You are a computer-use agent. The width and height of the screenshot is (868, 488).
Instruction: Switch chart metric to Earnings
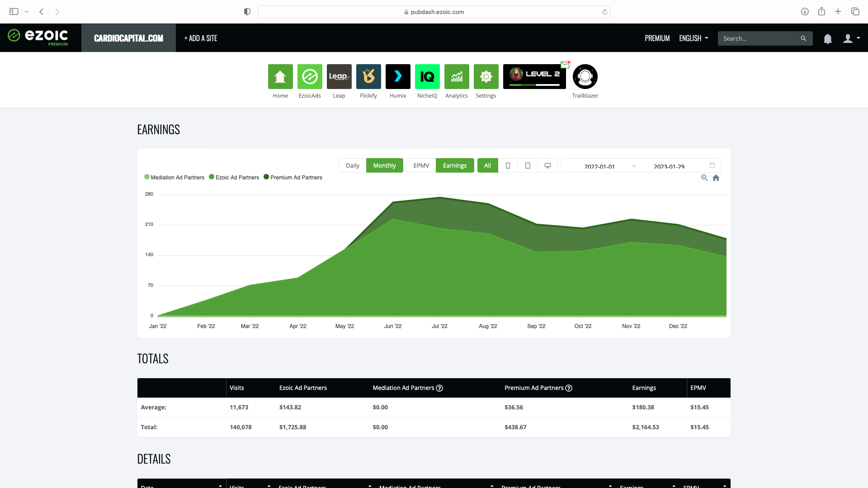tap(455, 165)
